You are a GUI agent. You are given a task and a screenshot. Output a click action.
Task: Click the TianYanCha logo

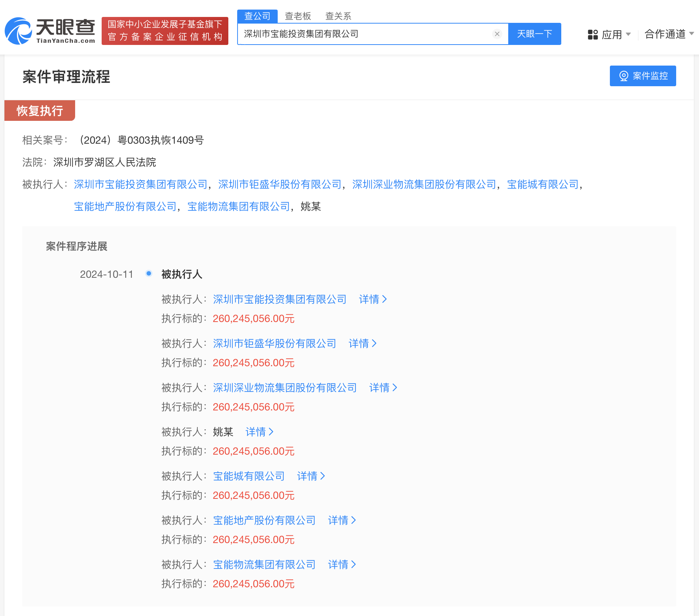tap(50, 31)
